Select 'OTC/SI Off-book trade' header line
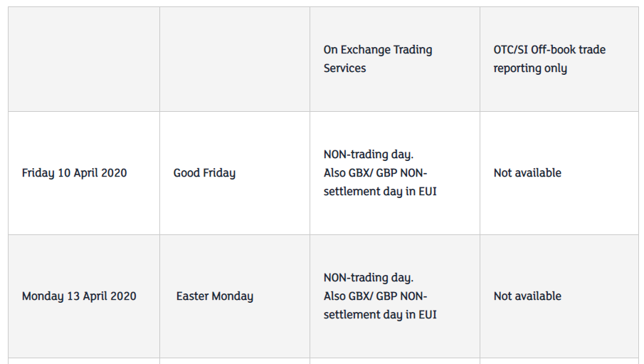Viewport: 644px width, 364px height. pos(549,50)
